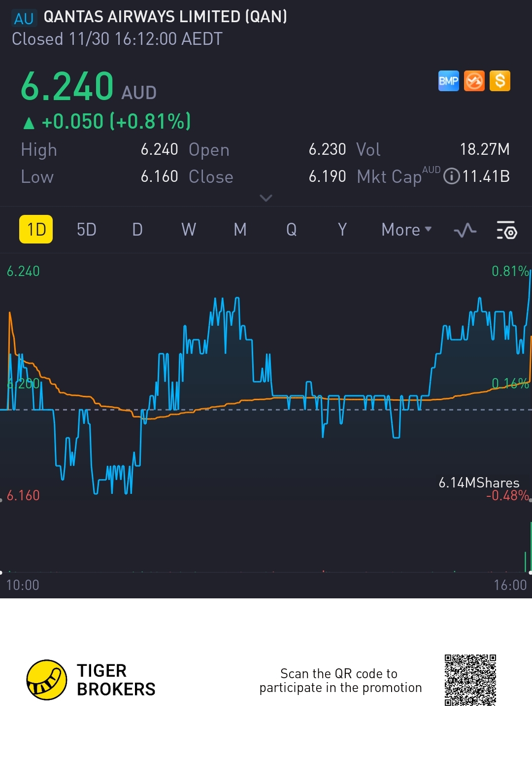Switch to the D daily chart tab
This screenshot has height=762, width=532.
coord(137,230)
